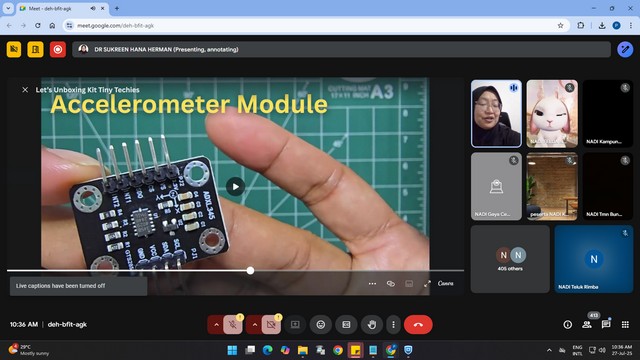Expand video settings arrow beside camera
Screen dimensions: 640x360
click(255, 324)
